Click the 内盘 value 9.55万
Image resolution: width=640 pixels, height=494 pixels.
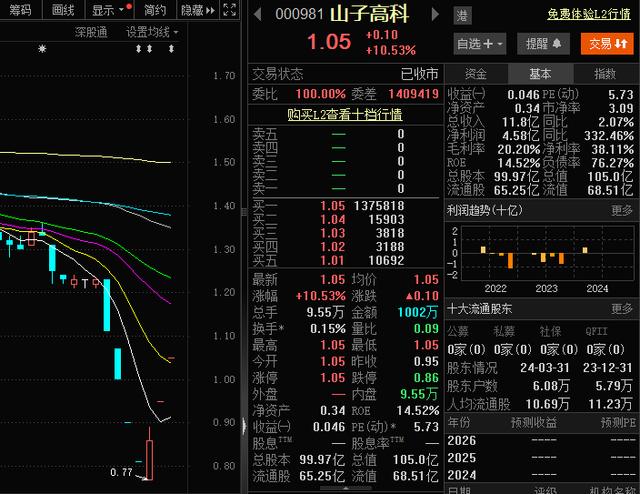tap(419, 394)
